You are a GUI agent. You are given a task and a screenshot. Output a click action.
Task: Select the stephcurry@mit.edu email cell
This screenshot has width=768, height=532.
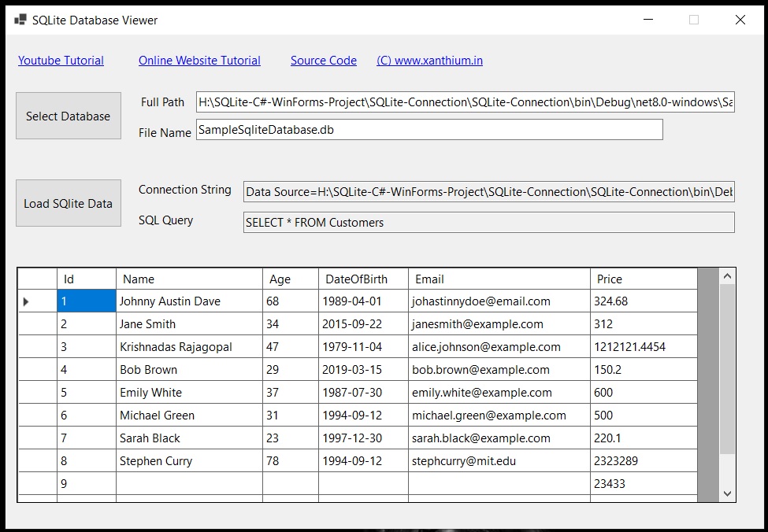[499, 461]
